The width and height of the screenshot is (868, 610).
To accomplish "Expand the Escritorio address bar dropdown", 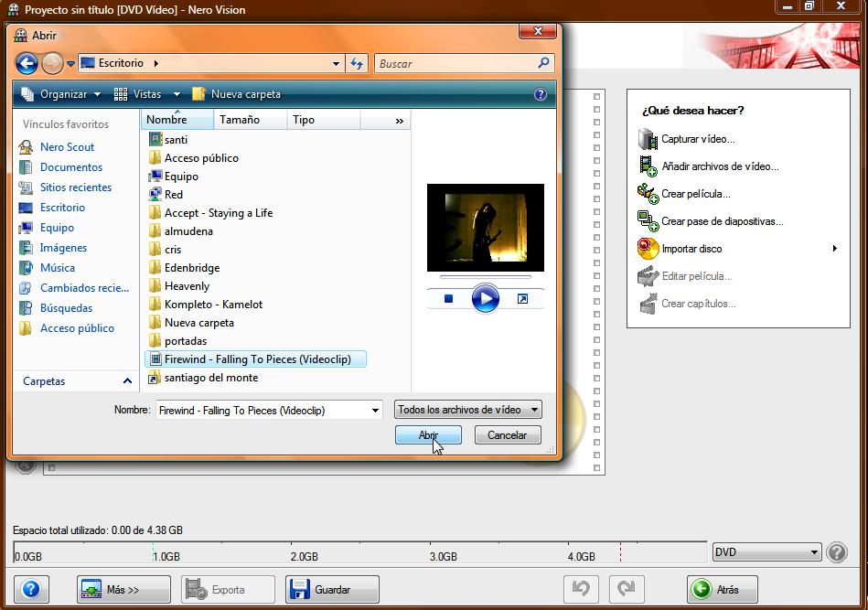I will point(336,64).
